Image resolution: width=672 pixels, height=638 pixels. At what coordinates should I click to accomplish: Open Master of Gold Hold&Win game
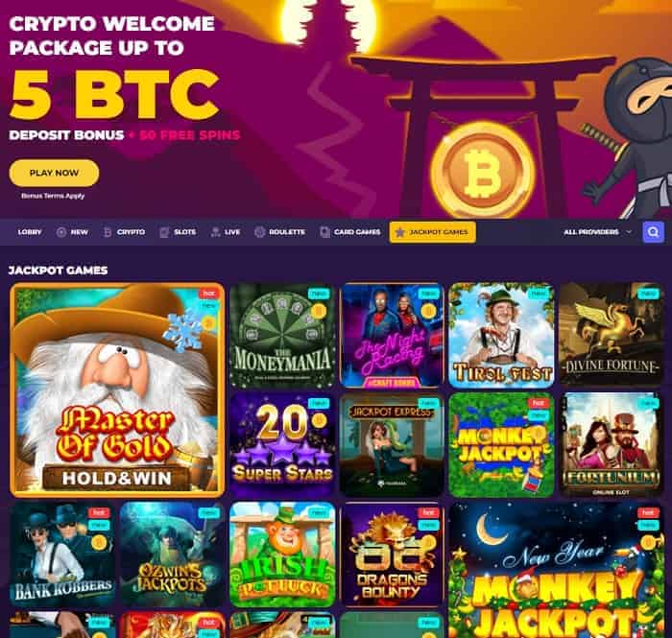117,390
